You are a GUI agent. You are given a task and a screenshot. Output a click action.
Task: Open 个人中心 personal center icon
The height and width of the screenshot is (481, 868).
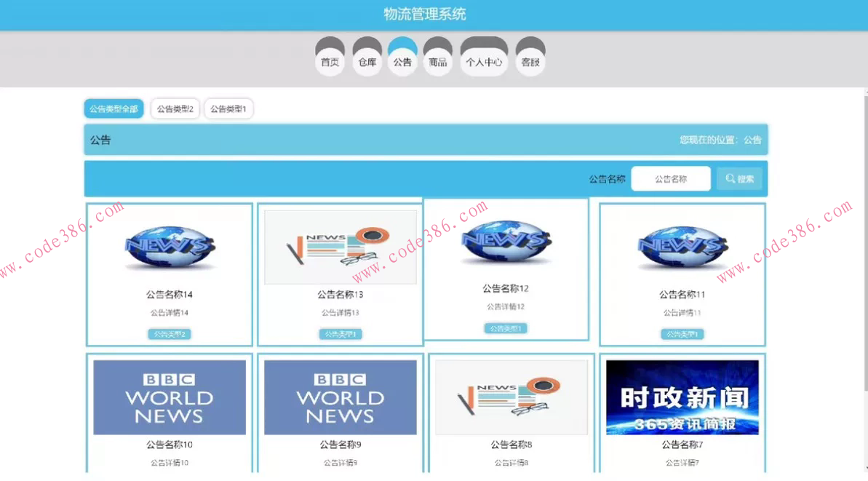(x=483, y=61)
